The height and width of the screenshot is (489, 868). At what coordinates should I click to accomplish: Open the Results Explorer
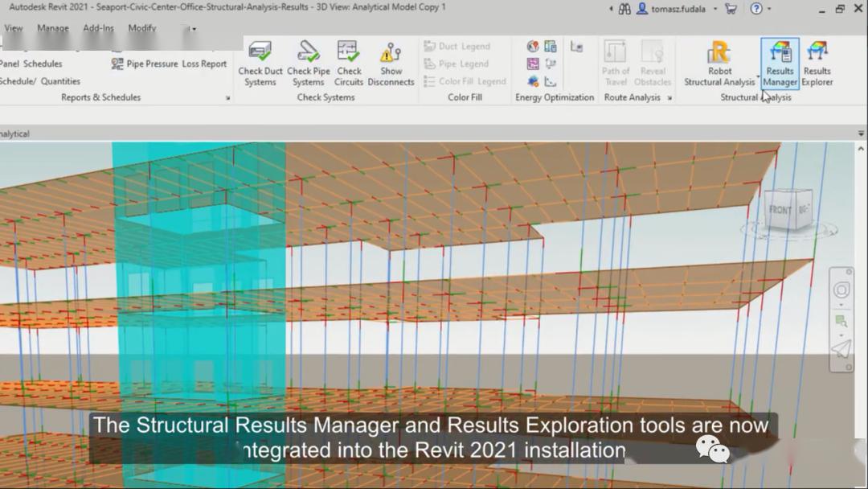click(817, 64)
